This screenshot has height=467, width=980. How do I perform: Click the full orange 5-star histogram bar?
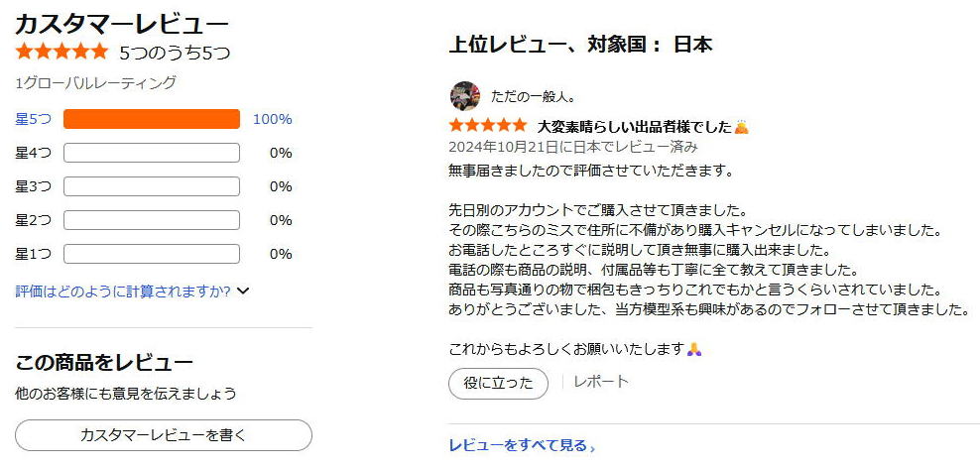(152, 119)
